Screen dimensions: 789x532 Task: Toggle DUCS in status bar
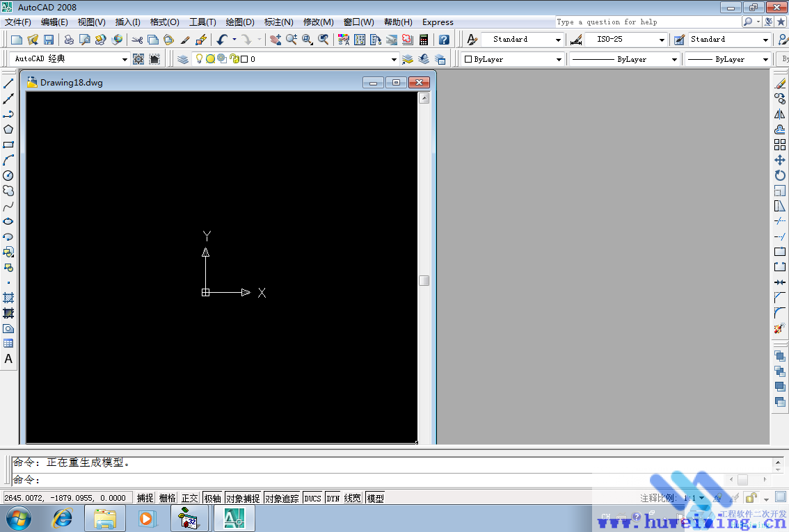point(312,498)
